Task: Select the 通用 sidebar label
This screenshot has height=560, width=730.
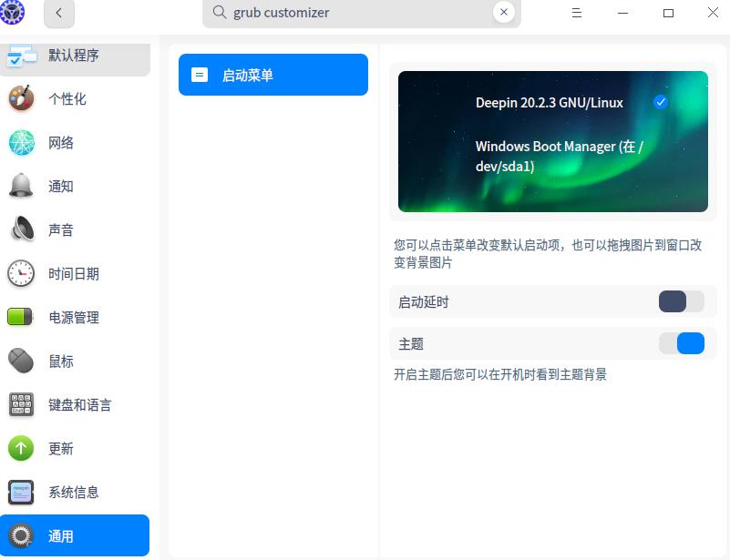Action: 61,536
